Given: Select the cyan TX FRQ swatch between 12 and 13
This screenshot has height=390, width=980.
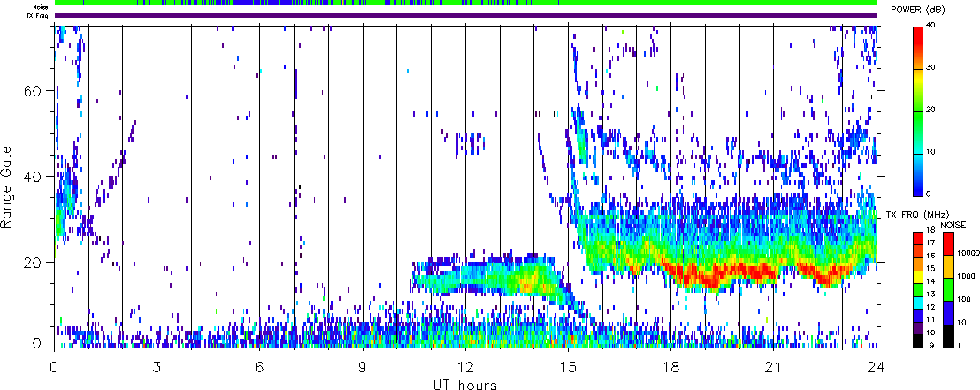Looking at the screenshot, I should click(918, 303).
